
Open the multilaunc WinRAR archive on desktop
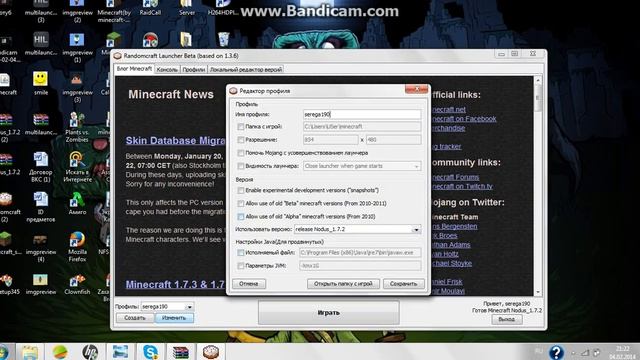point(40,124)
